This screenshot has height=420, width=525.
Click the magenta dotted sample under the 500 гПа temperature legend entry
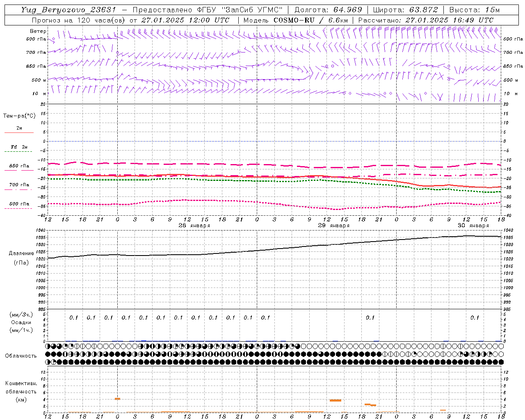coord(19,208)
